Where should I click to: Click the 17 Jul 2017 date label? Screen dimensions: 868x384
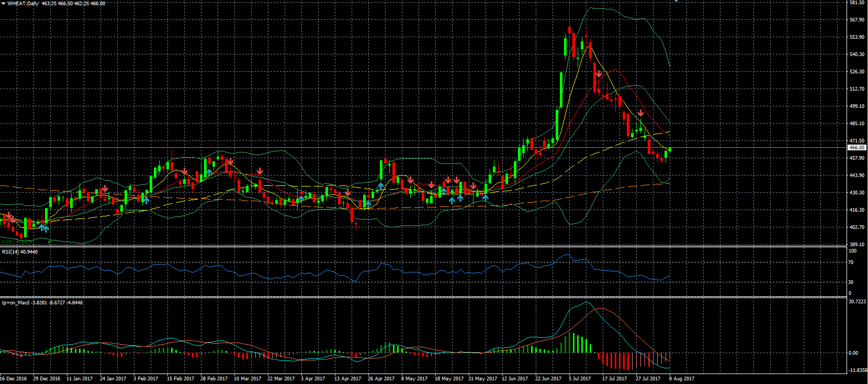tap(614, 379)
